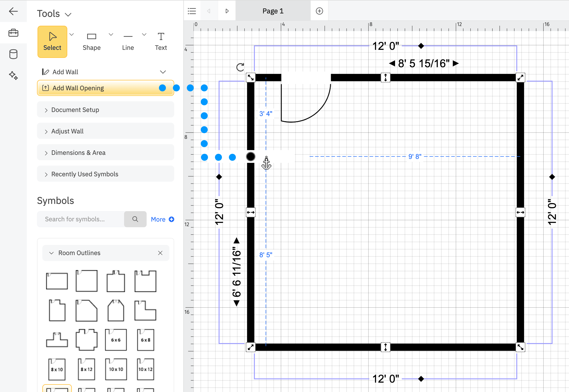Select the Text tool
569x392 pixels.
click(x=161, y=42)
